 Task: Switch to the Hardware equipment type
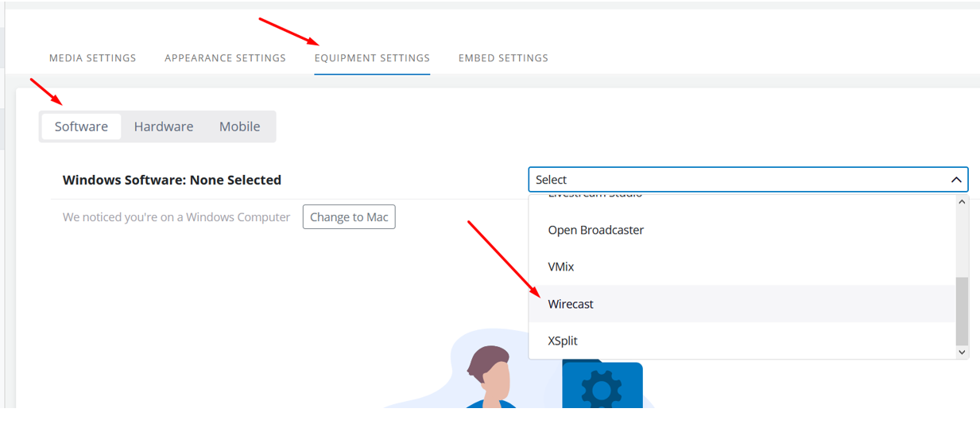[164, 126]
